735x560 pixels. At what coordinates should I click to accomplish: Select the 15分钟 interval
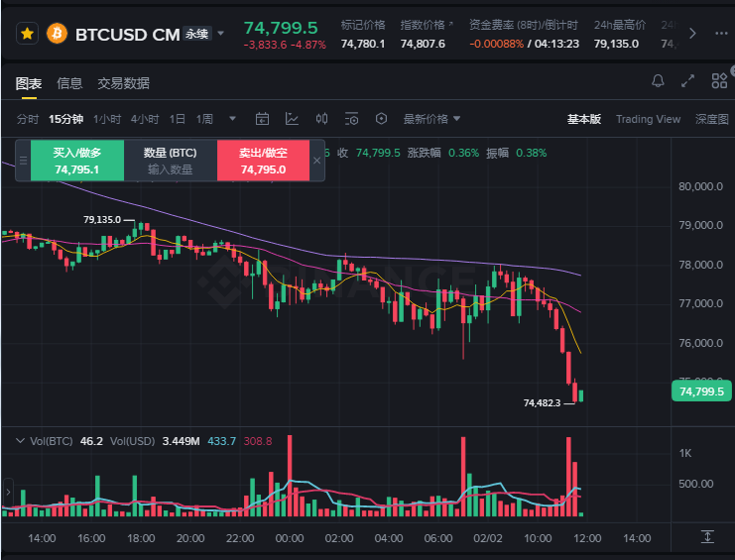tap(66, 119)
